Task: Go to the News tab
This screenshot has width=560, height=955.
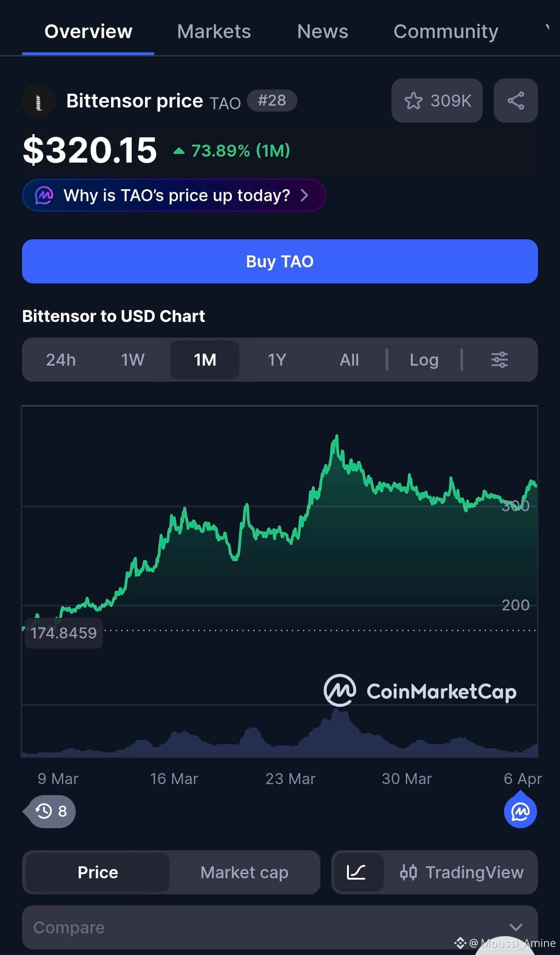Action: [323, 31]
